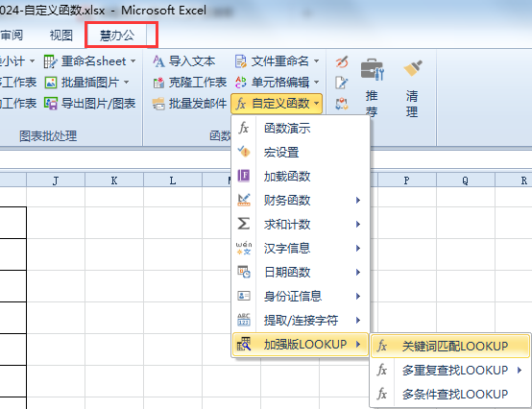This screenshot has width=532, height=409.
Task: Open the 视图 ribbon tab
Action: (x=61, y=35)
